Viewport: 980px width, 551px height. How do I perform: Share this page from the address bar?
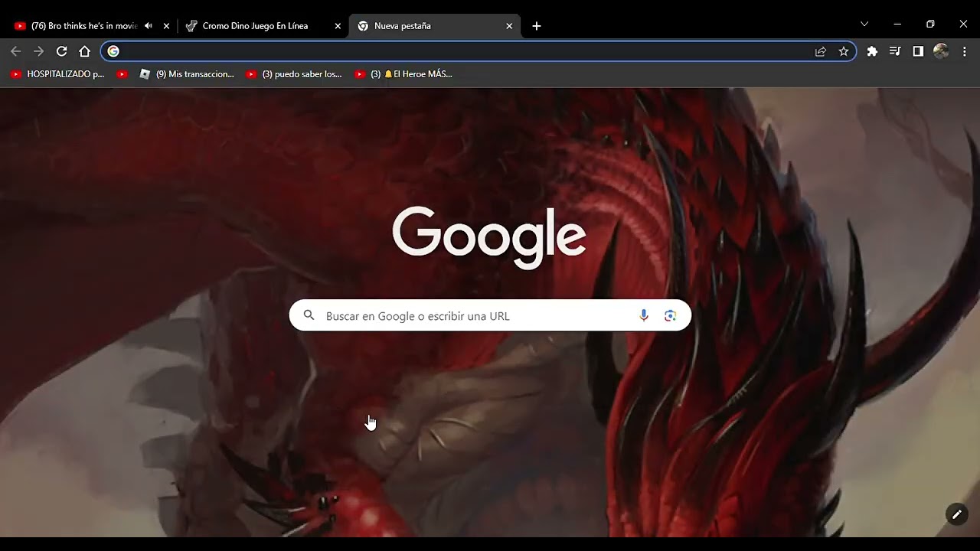[821, 51]
